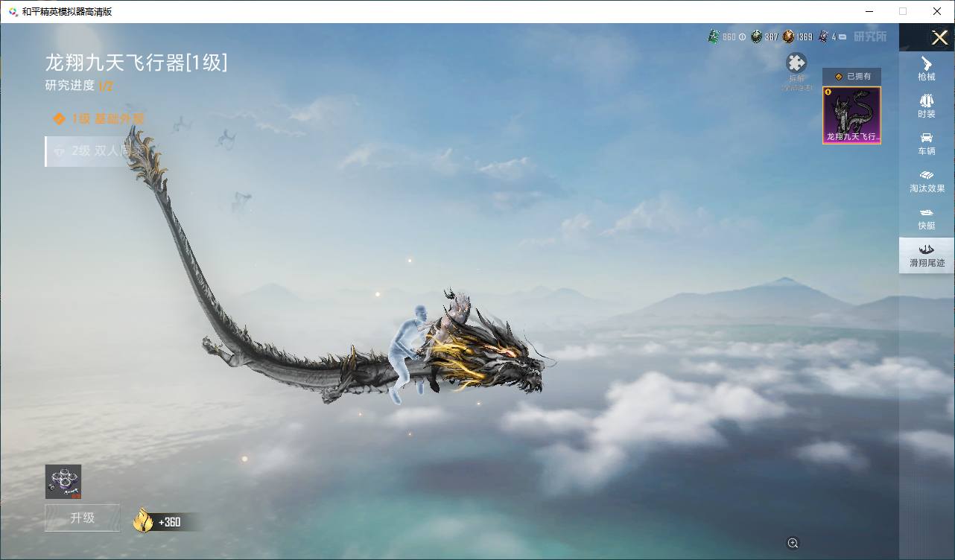Click the purple ticket currency icon showing 4
Screen dimensions: 955x560
point(823,36)
